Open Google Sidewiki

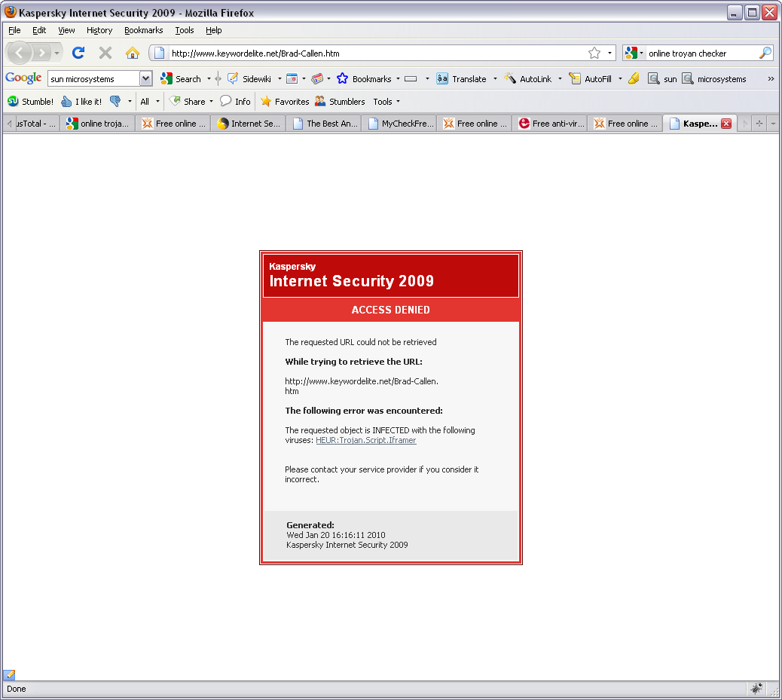tap(249, 79)
